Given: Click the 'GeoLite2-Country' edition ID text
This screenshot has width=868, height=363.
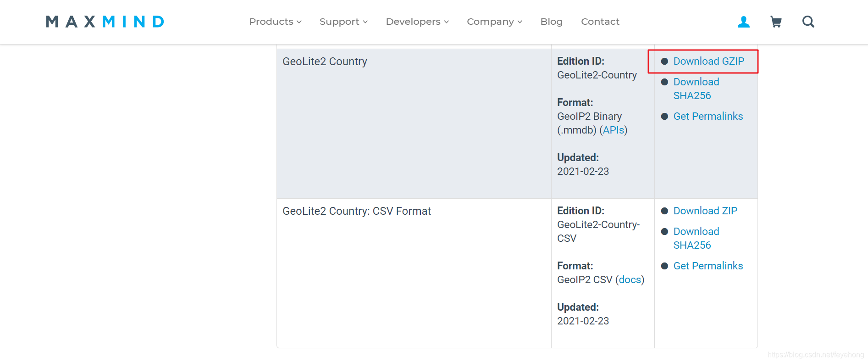Looking at the screenshot, I should pyautogui.click(x=597, y=75).
